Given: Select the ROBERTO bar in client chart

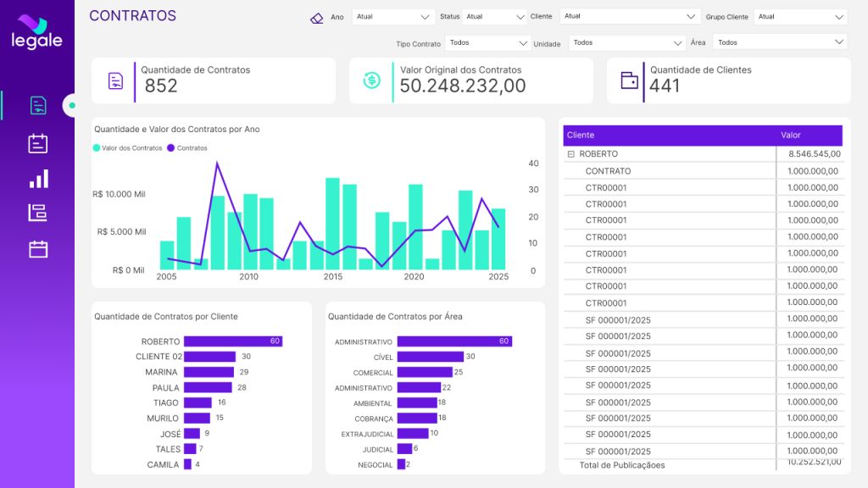Looking at the screenshot, I should coord(232,341).
